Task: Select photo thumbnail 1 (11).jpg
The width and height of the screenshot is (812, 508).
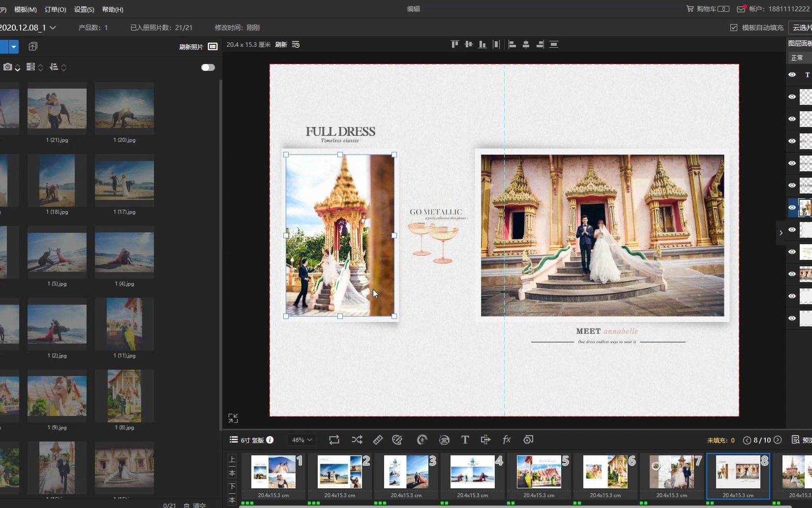Action: [124, 324]
